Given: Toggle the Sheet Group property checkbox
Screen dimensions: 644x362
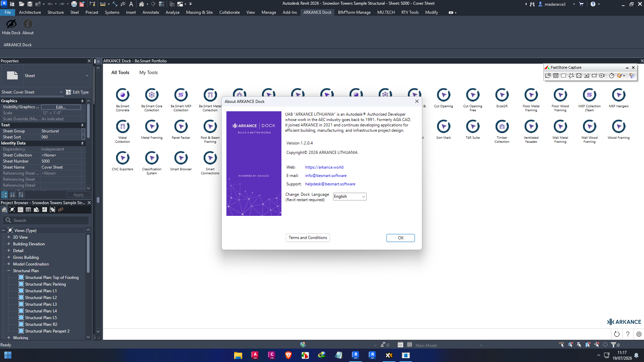Looking at the screenshot, I should click(83, 131).
